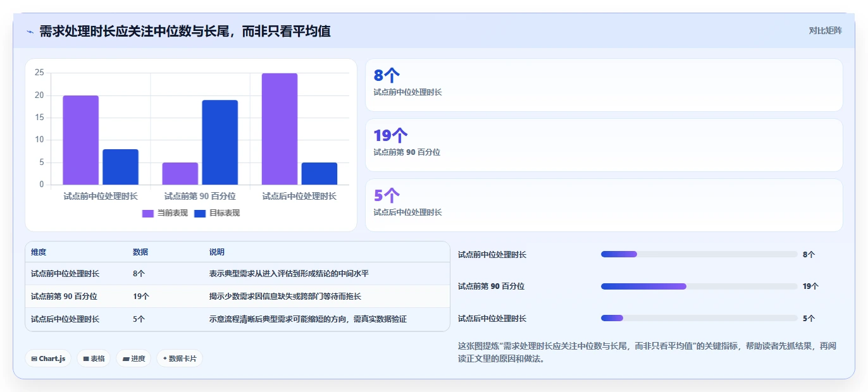Click the 对比矩阵 label in the header
Screen dimensions: 868x392
tap(826, 30)
